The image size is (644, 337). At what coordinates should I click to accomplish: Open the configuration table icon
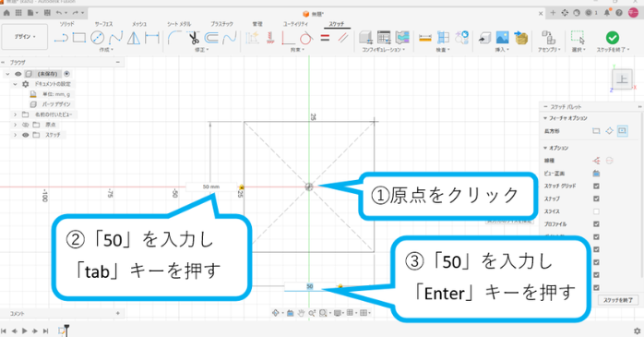[x=384, y=38]
